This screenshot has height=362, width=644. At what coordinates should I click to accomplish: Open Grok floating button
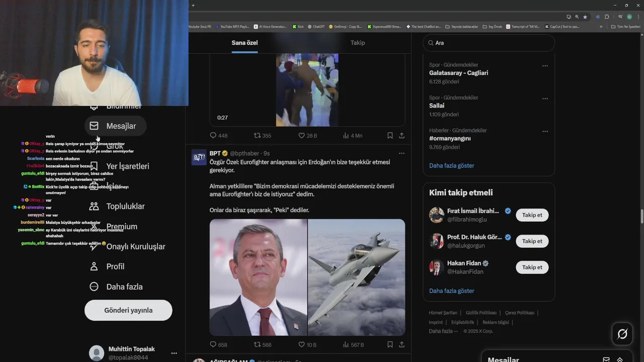click(x=622, y=334)
